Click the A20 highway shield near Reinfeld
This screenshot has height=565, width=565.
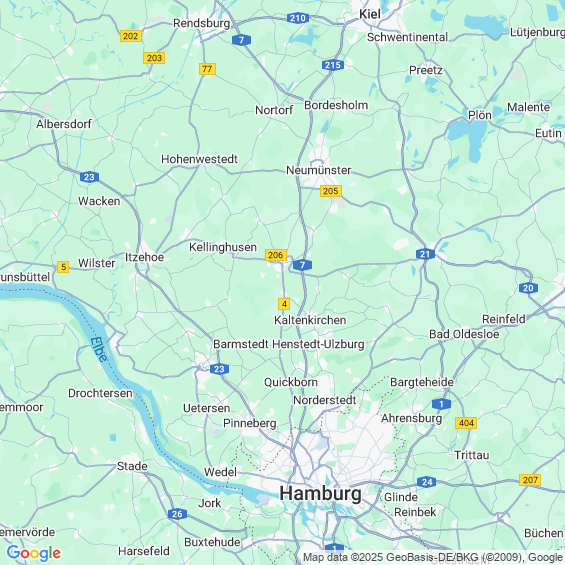[x=528, y=288]
